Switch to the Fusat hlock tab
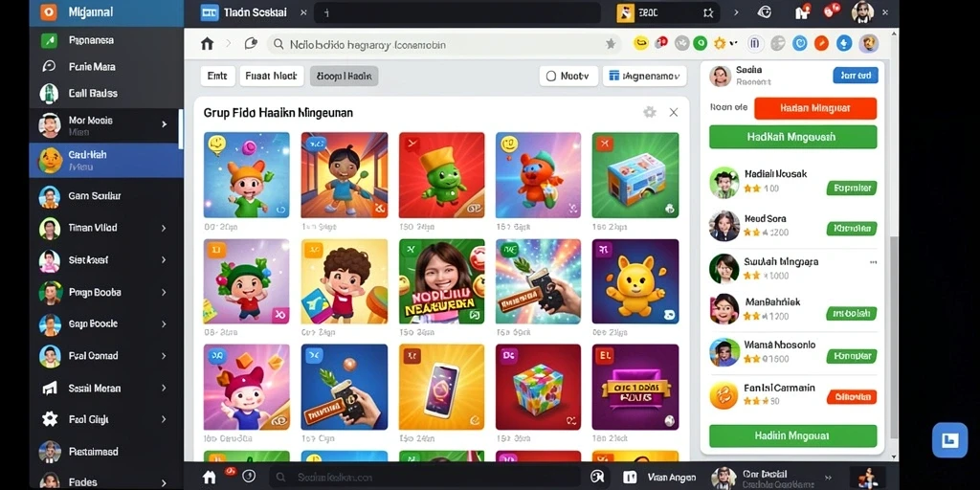 tap(271, 77)
